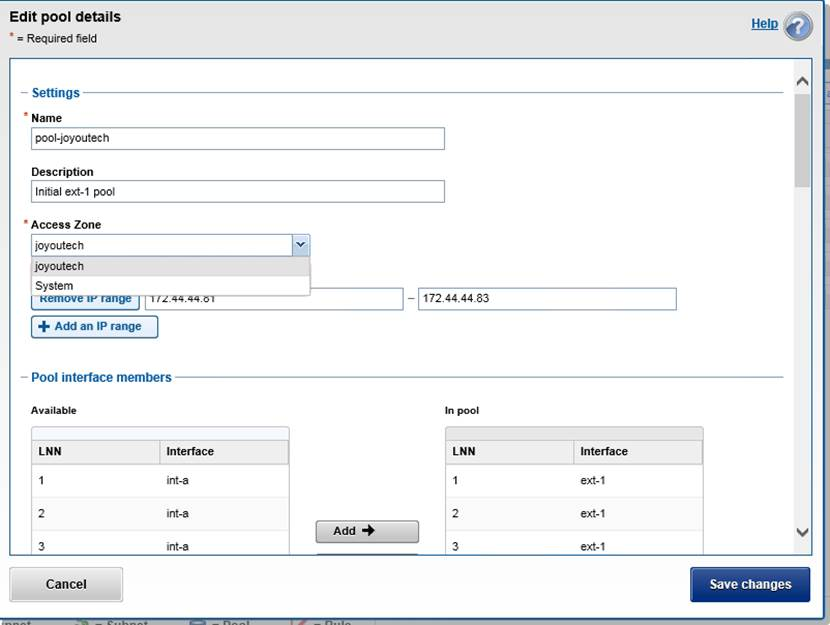Select in-pool LNN 2 ext-1 row
Viewport: 830px width, 625px height.
pos(573,514)
